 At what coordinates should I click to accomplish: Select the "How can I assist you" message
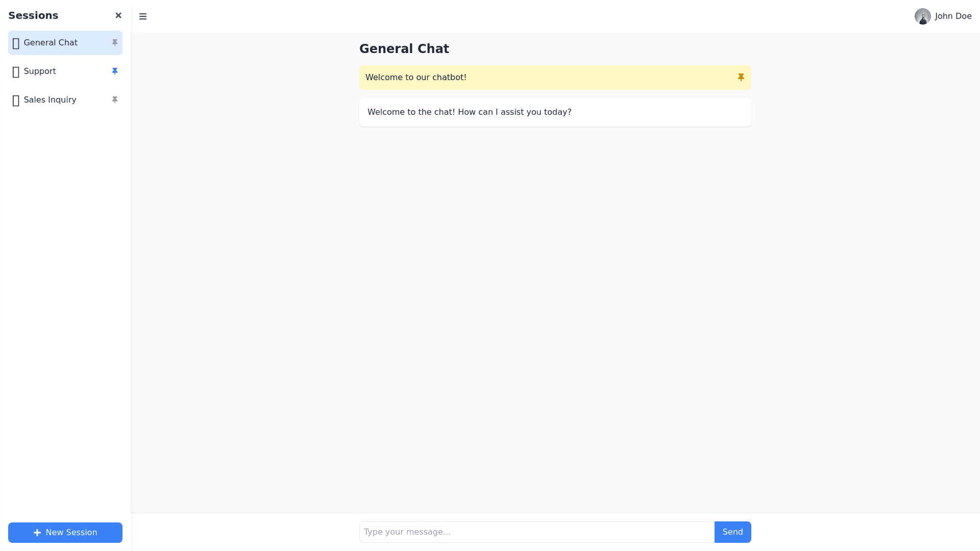tap(469, 112)
